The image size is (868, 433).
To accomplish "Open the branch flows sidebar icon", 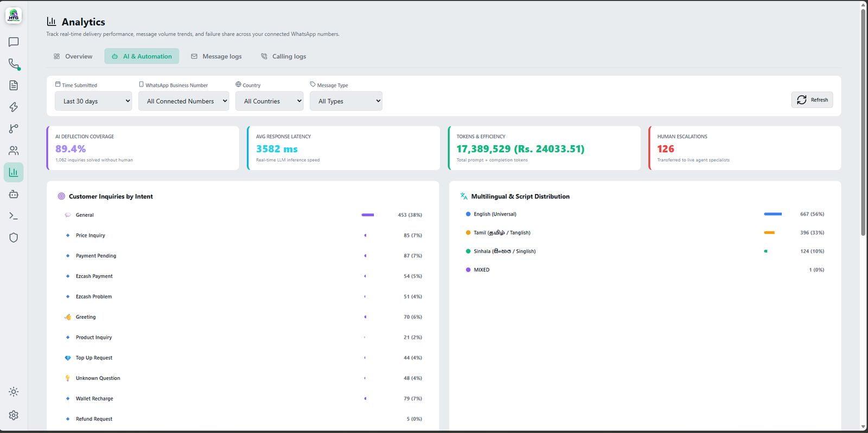I will point(14,129).
